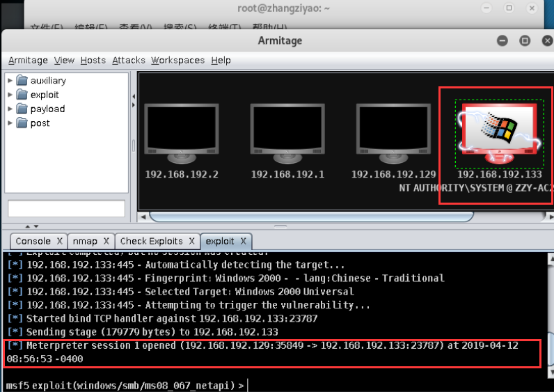The image size is (554, 392).
Task: Open the Attacks menu
Action: [129, 61]
